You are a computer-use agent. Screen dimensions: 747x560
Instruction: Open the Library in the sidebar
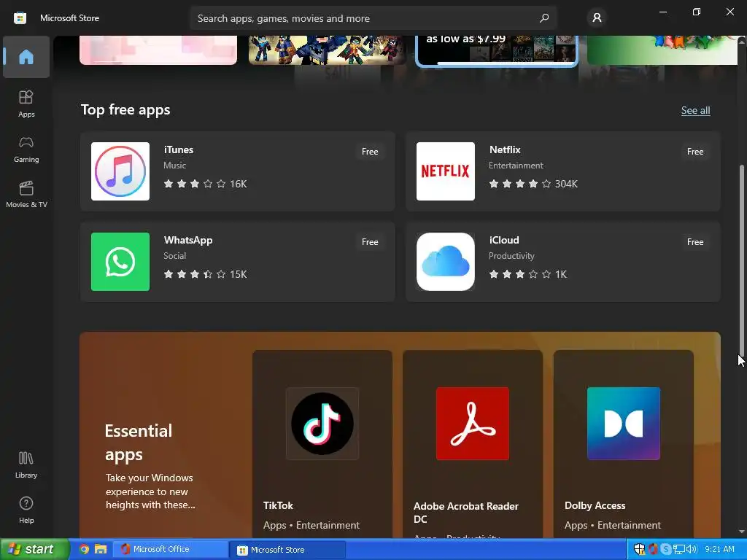pos(26,464)
